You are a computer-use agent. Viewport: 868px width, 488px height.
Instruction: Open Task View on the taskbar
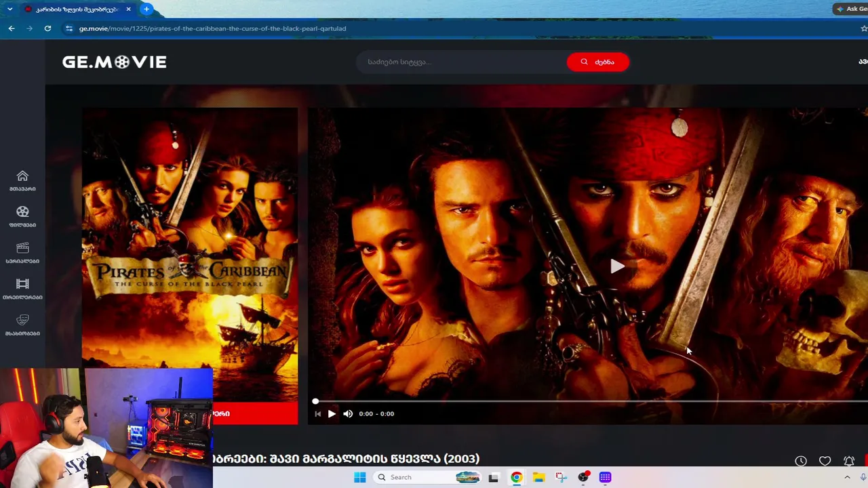[x=493, y=477]
